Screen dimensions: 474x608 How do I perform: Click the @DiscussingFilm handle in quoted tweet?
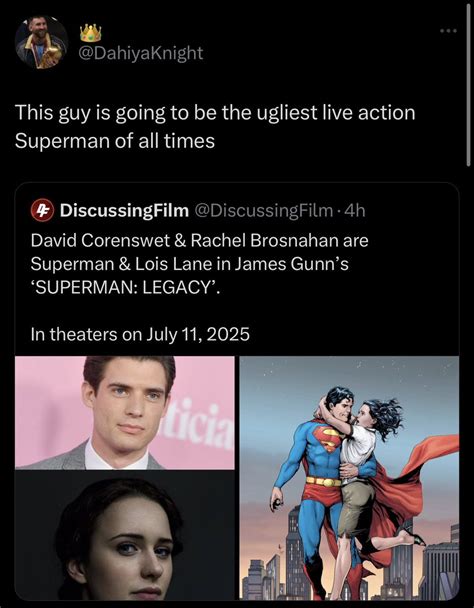(263, 211)
